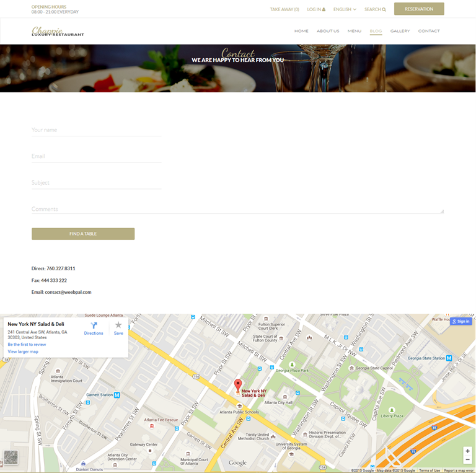Click Report a map error link
The width and height of the screenshot is (476, 473).
(x=459, y=471)
